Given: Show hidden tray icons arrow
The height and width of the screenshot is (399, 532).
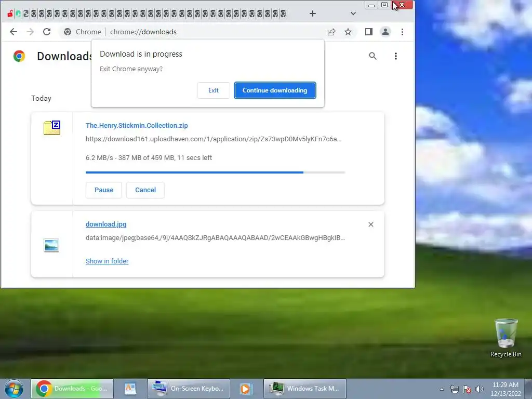Looking at the screenshot, I should (x=442, y=389).
